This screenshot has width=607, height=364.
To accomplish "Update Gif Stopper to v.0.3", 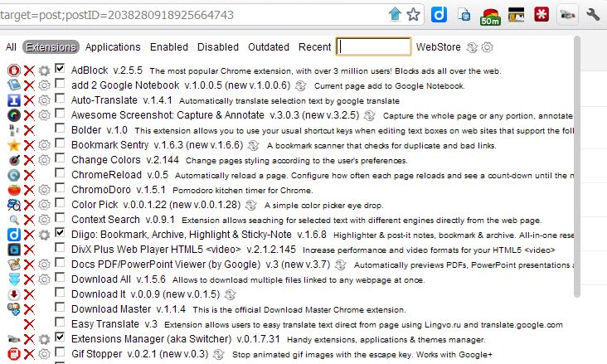I will pyautogui.click(x=218, y=354).
